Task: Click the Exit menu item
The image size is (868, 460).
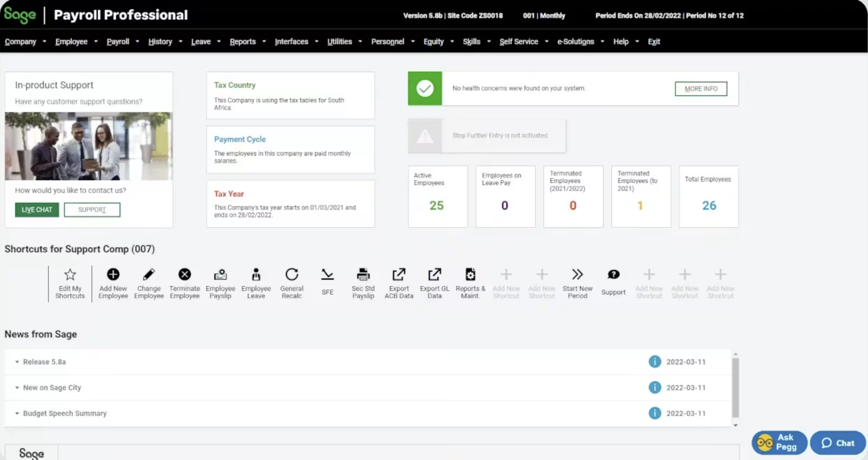Action: (654, 42)
